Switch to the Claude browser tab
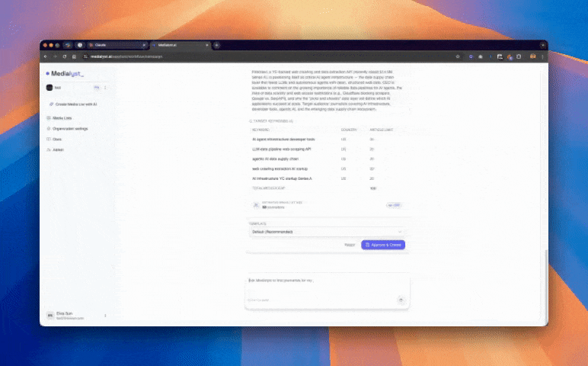The width and height of the screenshot is (588, 366). click(x=117, y=45)
